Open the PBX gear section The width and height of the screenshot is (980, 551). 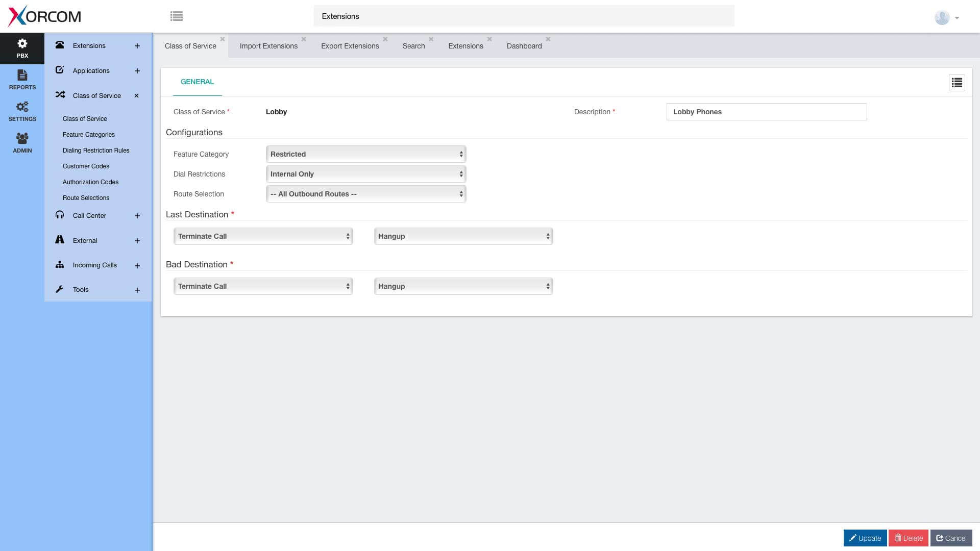pyautogui.click(x=22, y=48)
